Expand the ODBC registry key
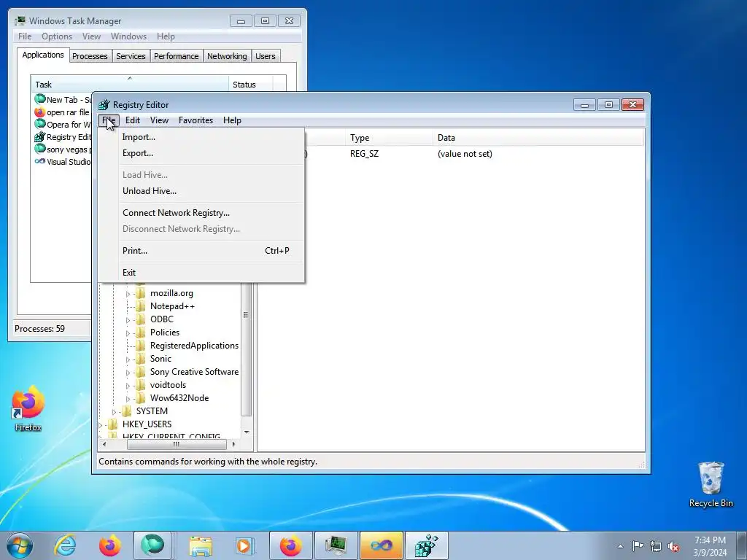Image resolution: width=747 pixels, height=560 pixels. (x=128, y=320)
